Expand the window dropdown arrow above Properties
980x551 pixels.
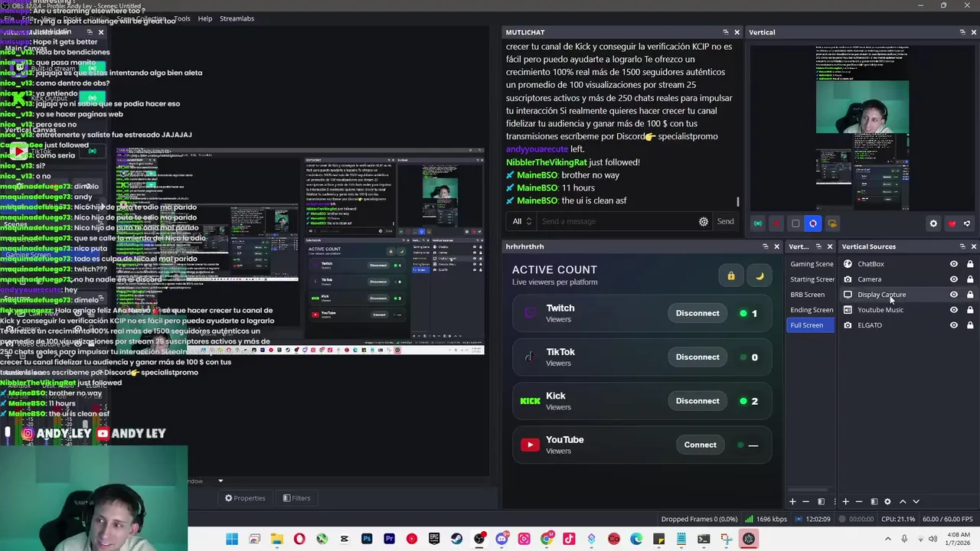tap(220, 481)
